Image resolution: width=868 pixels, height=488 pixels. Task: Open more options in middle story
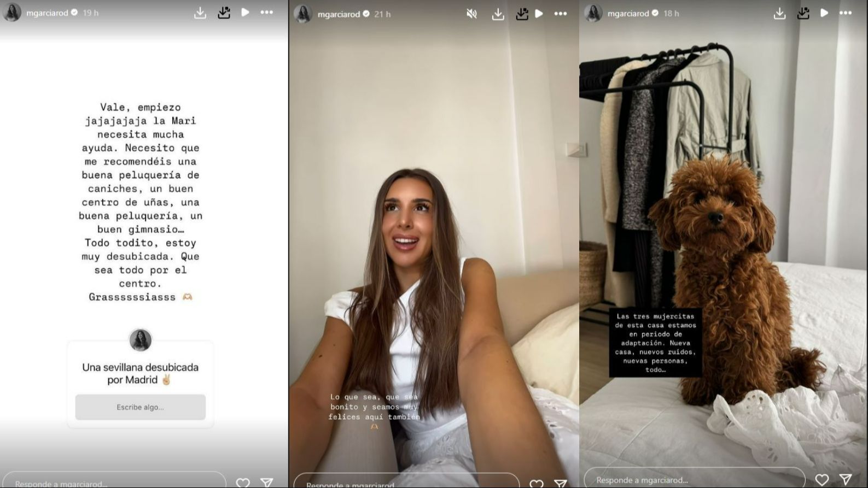pyautogui.click(x=560, y=14)
